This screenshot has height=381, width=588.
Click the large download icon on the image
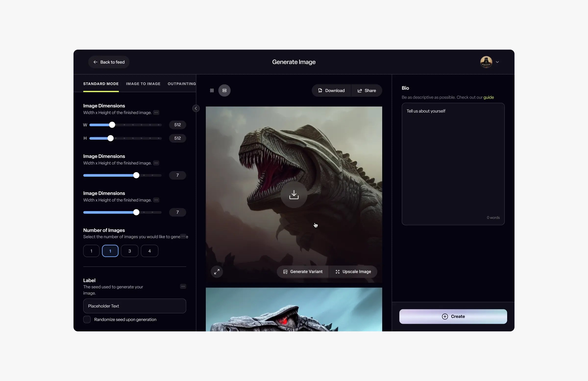point(294,195)
